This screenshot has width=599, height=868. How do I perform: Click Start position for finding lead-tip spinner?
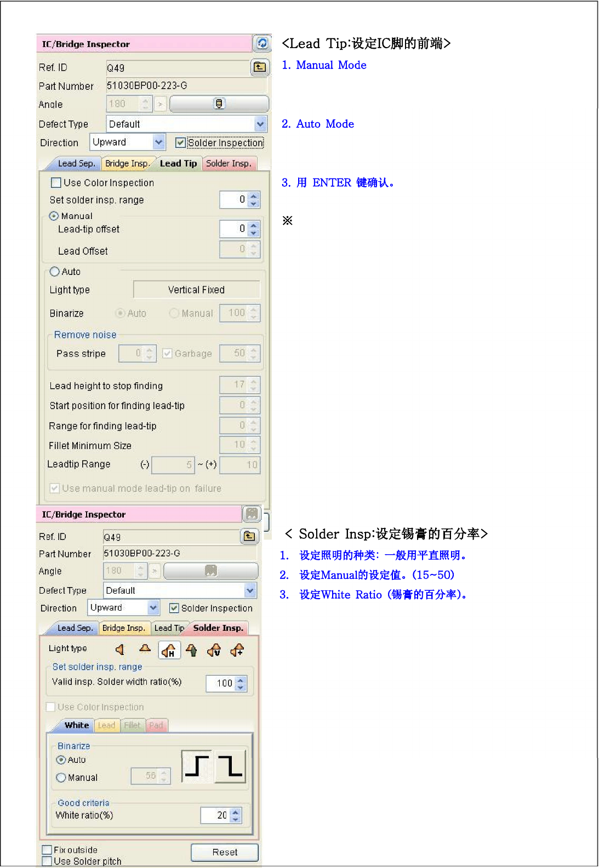[239, 405]
